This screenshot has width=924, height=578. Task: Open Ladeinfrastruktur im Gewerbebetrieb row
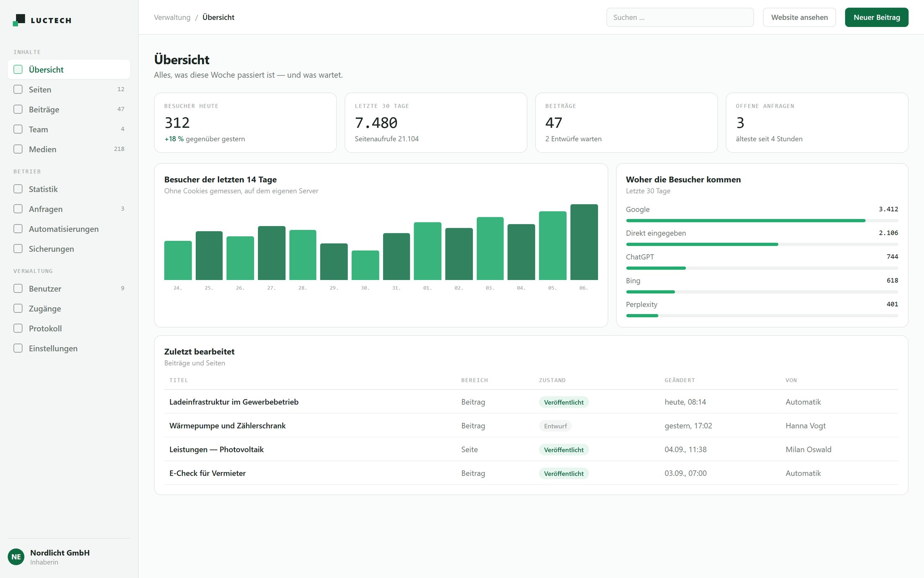pos(531,401)
